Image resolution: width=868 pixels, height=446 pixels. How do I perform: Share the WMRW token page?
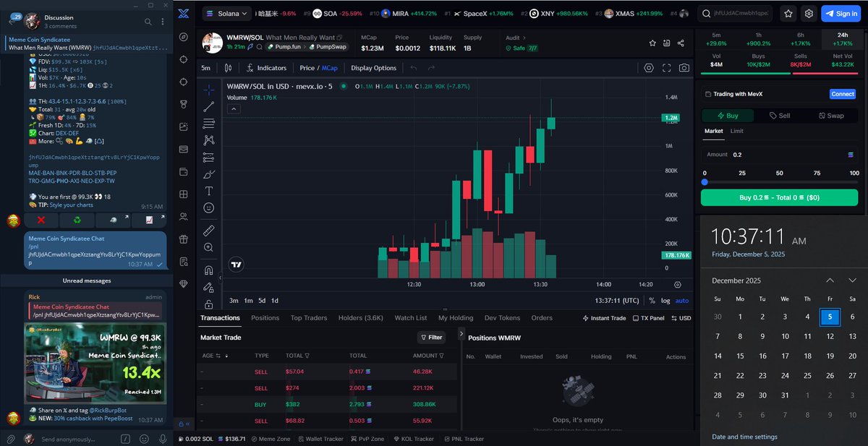tap(681, 43)
